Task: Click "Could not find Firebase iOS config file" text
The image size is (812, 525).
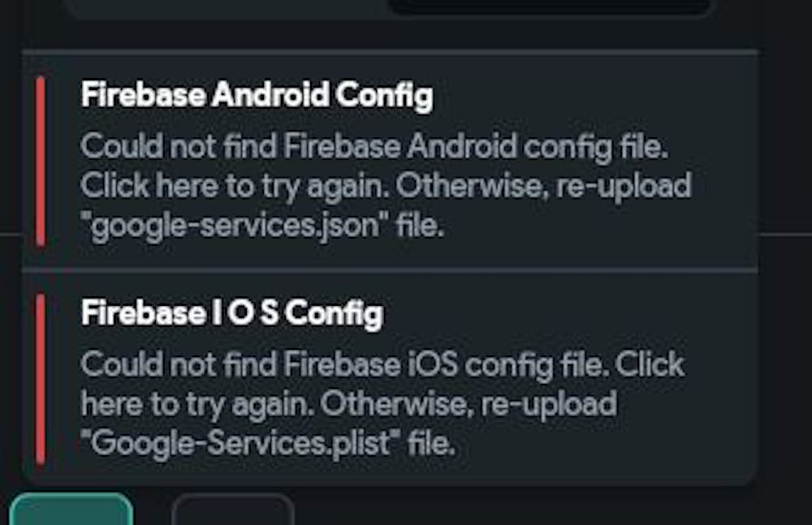Action: (341, 365)
